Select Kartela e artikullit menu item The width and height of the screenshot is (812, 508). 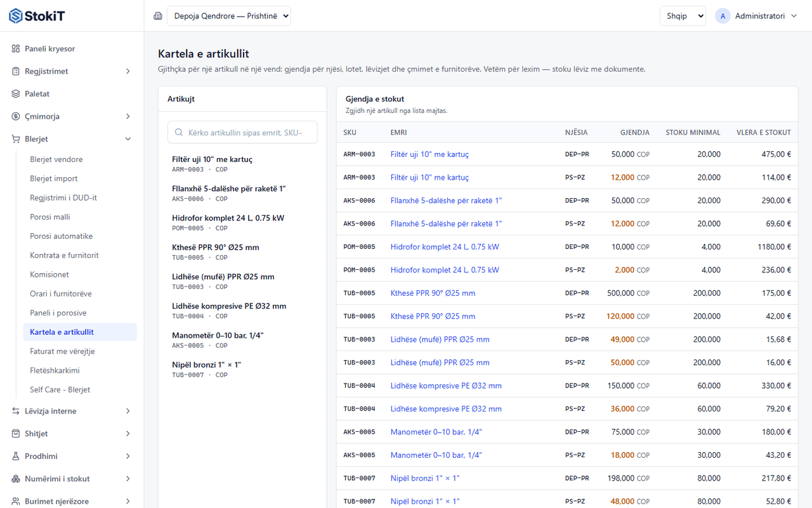click(x=80, y=332)
